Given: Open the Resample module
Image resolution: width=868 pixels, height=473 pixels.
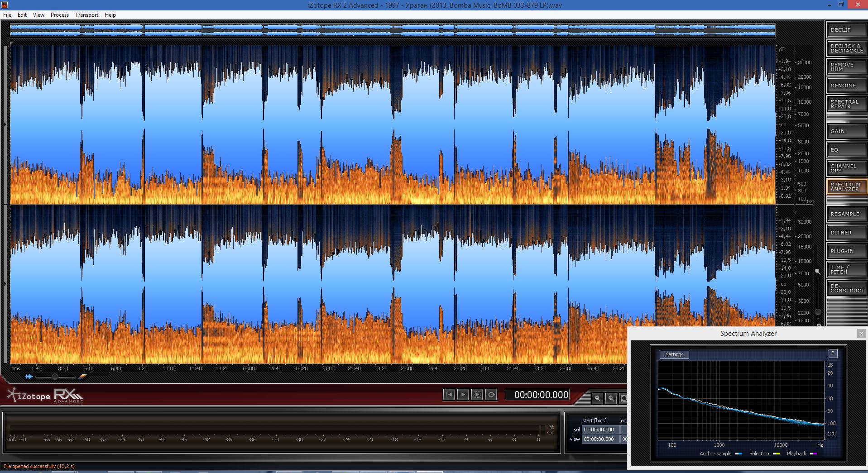Looking at the screenshot, I should pyautogui.click(x=846, y=214).
